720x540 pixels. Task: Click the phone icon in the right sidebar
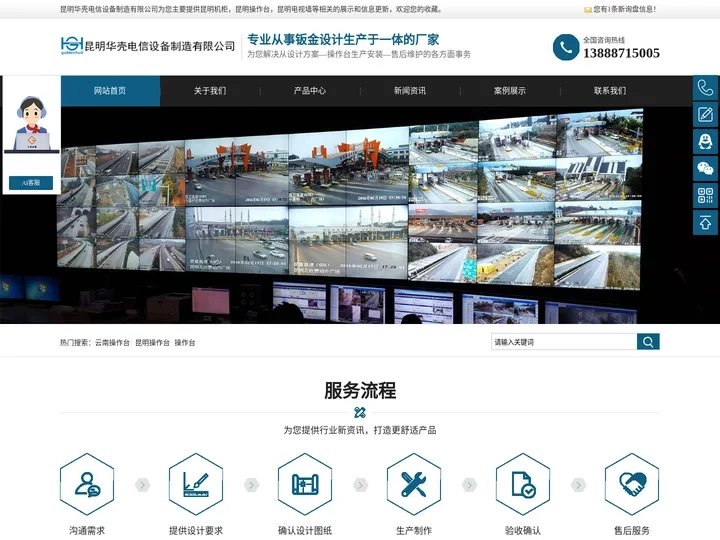coord(706,88)
